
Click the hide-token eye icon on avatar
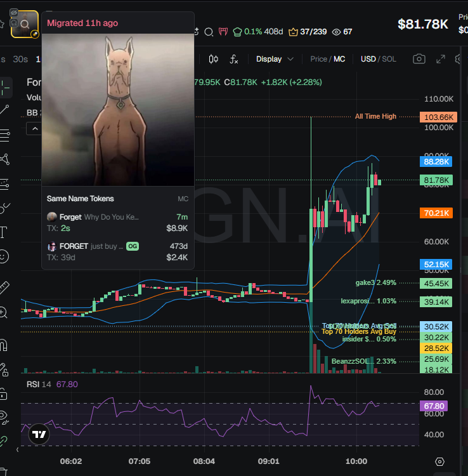pos(14,13)
